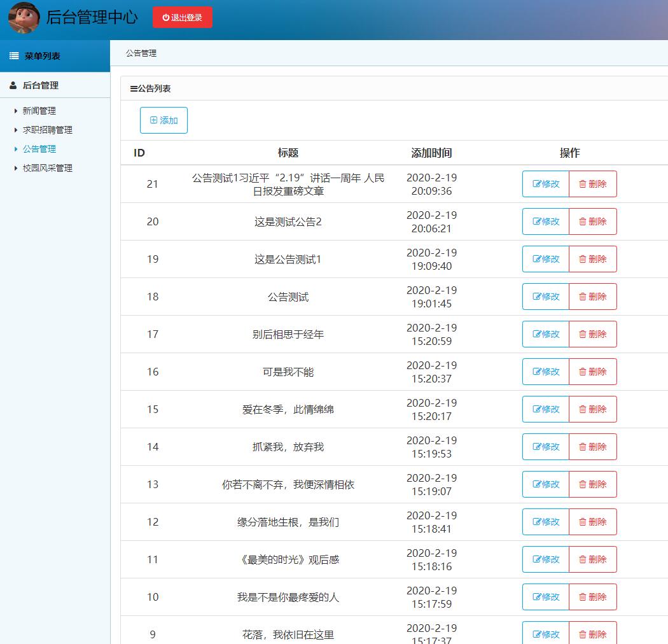Click the plus icon inside the 添加 button
This screenshot has height=644, width=668.
(154, 120)
